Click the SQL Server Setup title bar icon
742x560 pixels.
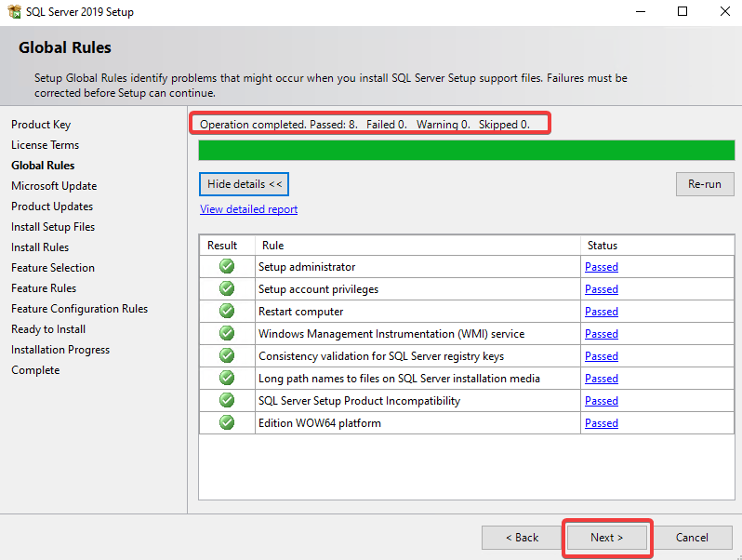(x=14, y=11)
